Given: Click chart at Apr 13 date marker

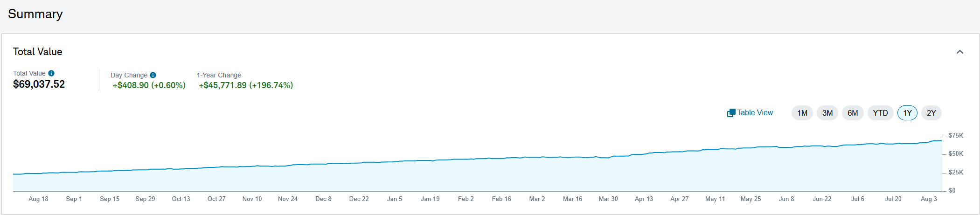Looking at the screenshot, I should (x=644, y=199).
